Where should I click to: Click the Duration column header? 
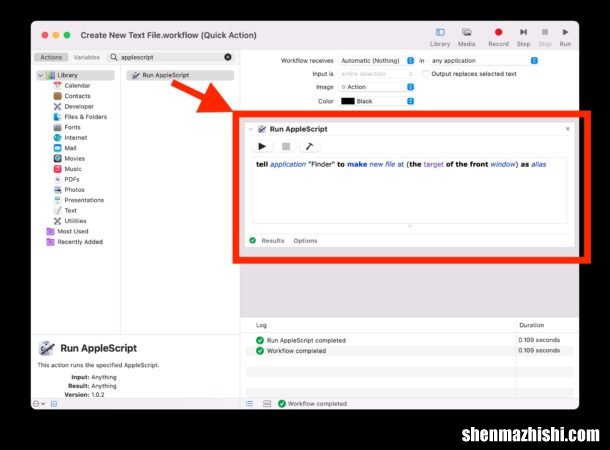click(x=531, y=325)
